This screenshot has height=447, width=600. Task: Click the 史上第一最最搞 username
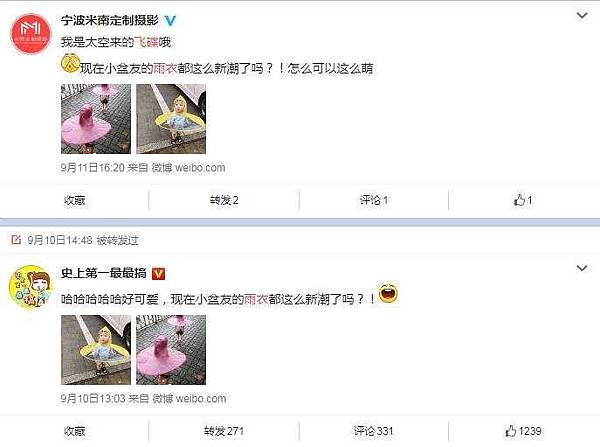(x=104, y=273)
